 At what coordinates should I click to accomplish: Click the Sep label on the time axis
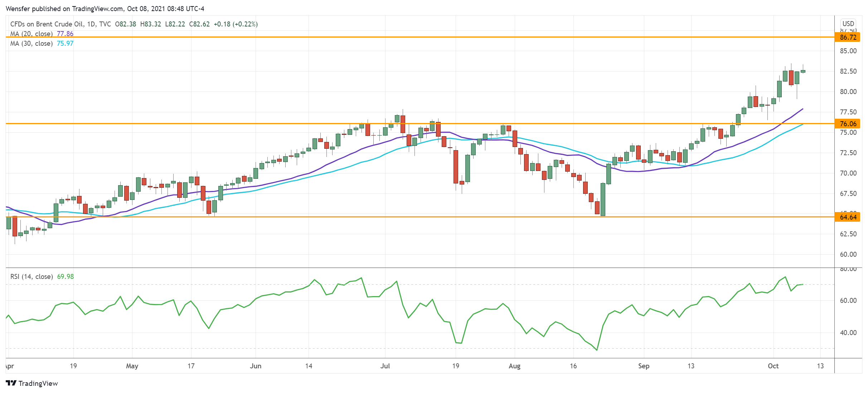pos(644,366)
